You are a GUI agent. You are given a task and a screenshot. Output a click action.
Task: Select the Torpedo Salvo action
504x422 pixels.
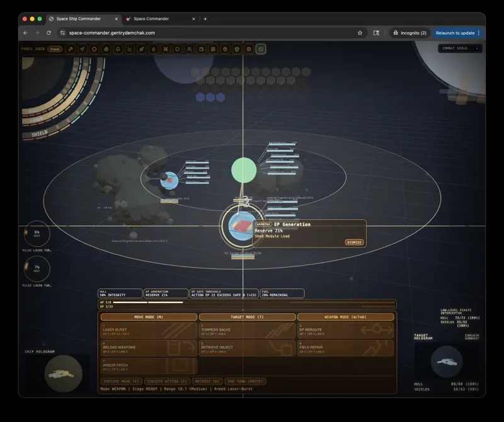click(247, 331)
